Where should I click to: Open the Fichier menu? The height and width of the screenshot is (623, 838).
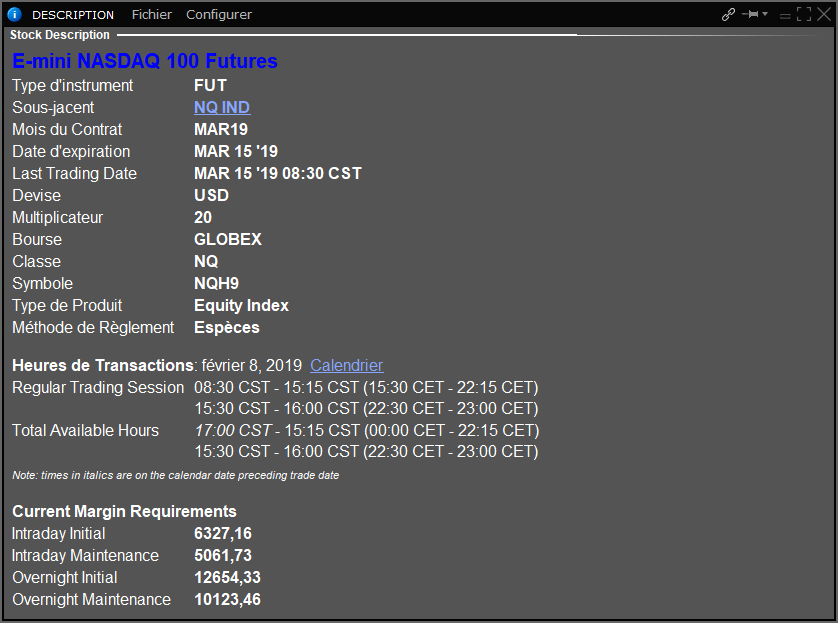152,14
